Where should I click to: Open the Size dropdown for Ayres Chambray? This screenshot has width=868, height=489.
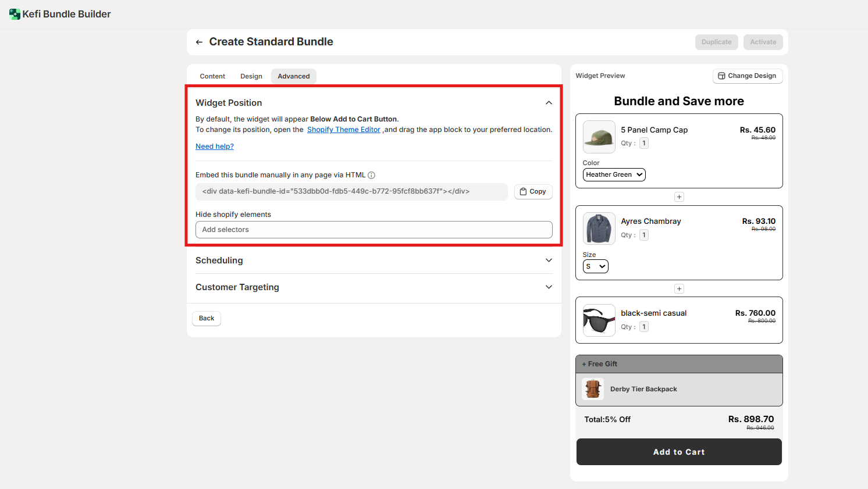tap(595, 266)
